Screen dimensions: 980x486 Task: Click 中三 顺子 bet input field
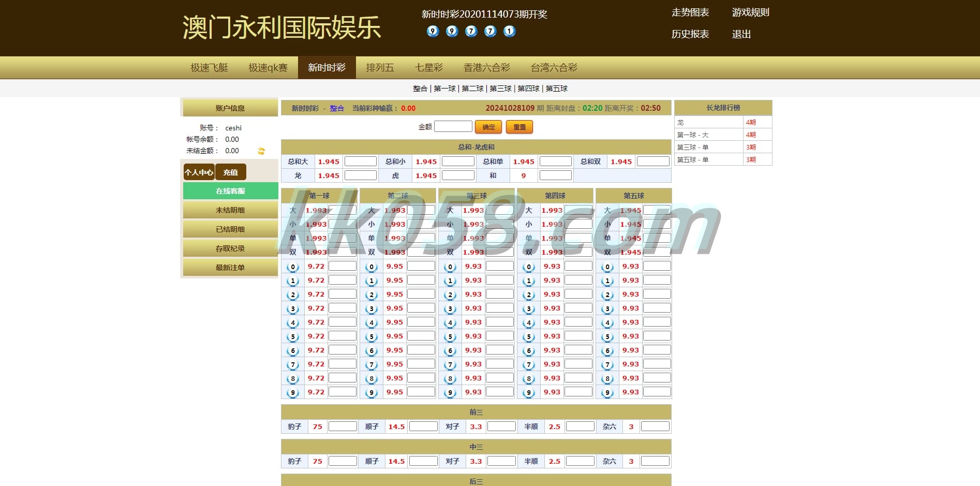[x=423, y=461]
